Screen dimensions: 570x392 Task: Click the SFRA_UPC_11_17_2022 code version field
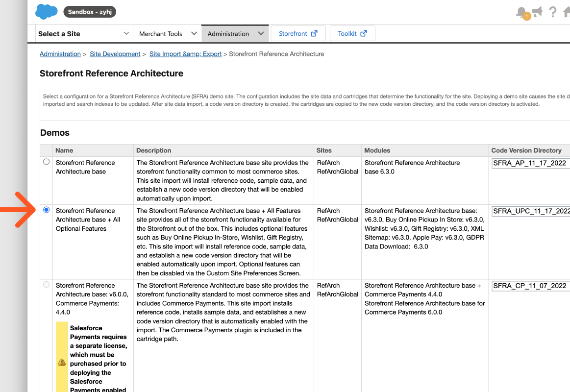tap(531, 211)
